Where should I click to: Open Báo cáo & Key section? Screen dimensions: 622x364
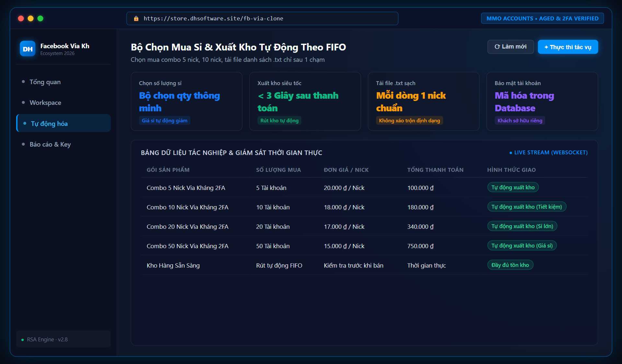63,144
